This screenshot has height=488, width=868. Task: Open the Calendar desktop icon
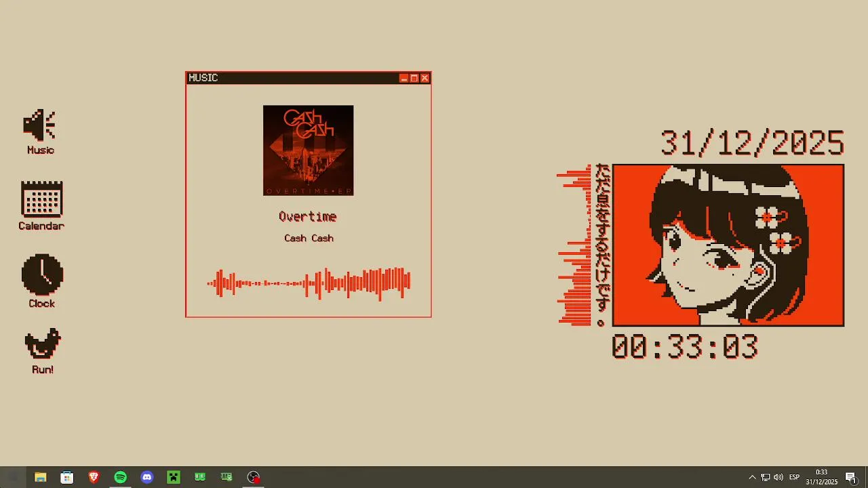coord(41,199)
